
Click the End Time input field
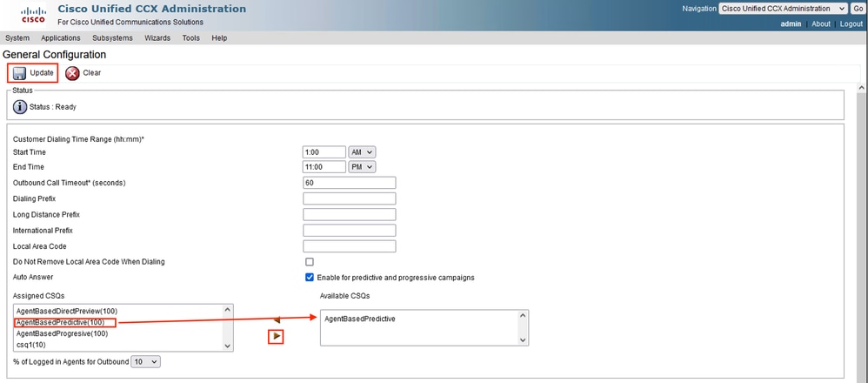pos(324,167)
